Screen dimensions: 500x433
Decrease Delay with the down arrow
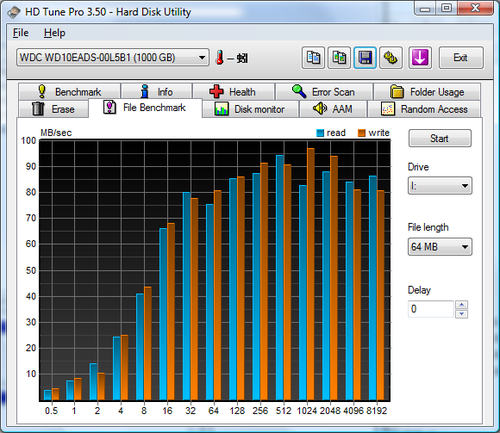(462, 314)
